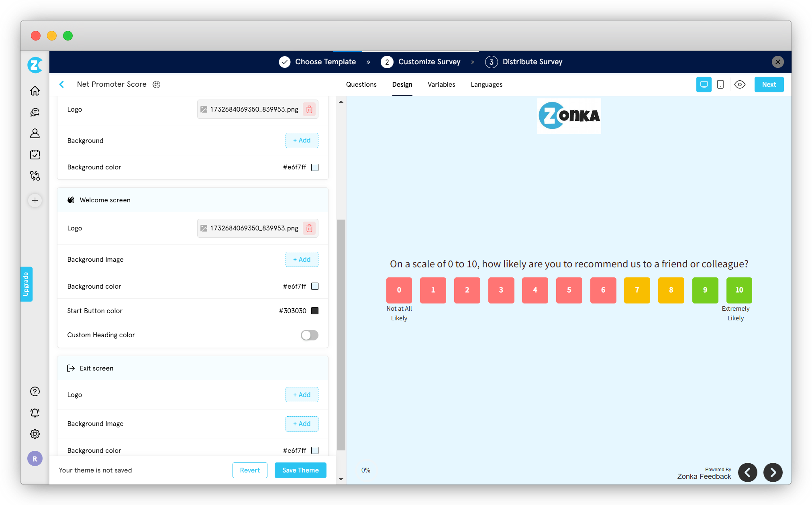This screenshot has height=505, width=812.
Task: Click the Exit screen section header
Action: [193, 368]
